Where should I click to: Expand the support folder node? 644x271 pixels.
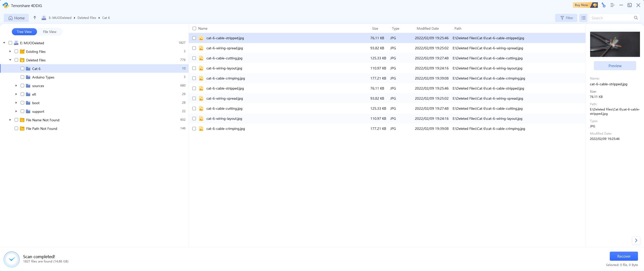point(16,111)
